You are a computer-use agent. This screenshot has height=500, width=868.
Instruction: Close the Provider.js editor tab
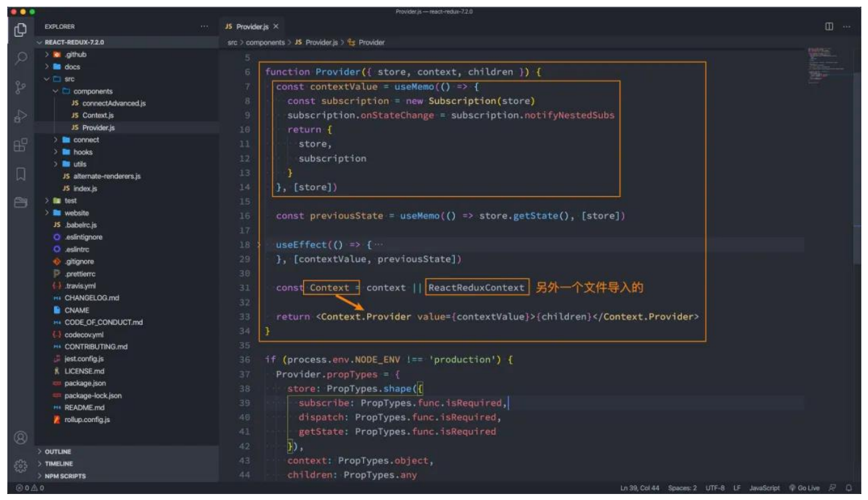pos(276,27)
